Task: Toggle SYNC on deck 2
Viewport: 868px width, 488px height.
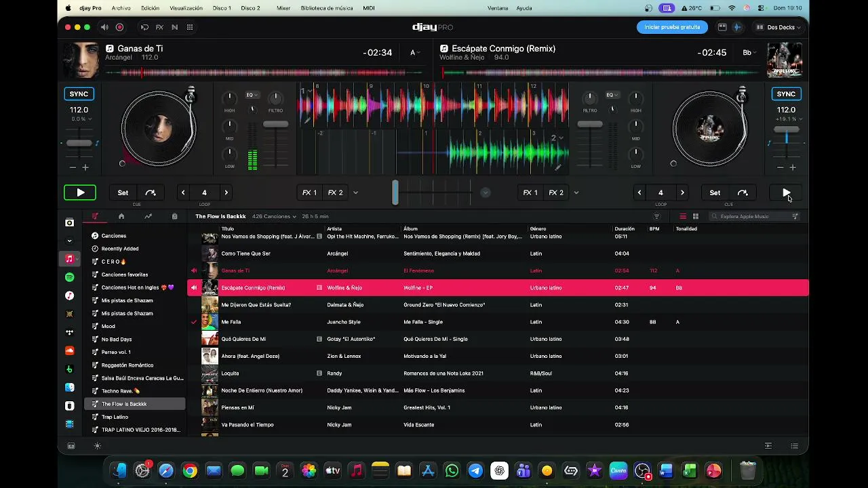Action: (x=786, y=94)
